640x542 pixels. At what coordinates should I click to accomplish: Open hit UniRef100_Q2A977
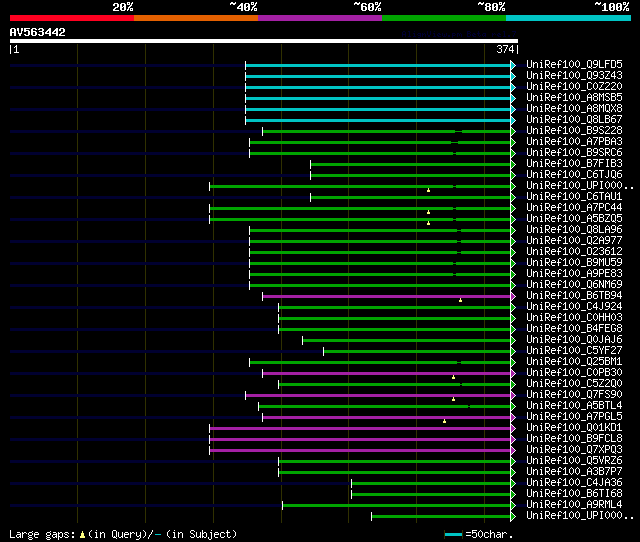(574, 241)
